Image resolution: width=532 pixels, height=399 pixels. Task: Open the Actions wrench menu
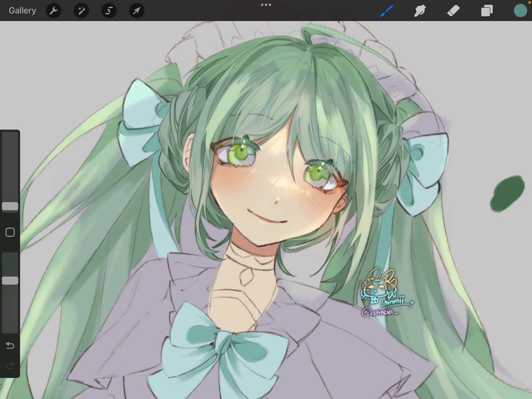[54, 11]
